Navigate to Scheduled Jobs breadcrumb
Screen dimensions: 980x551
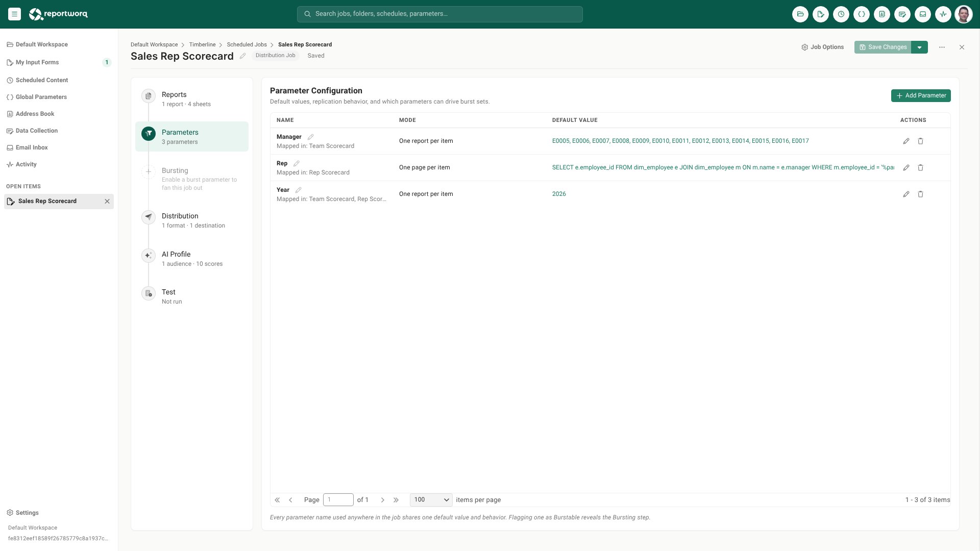coord(247,45)
